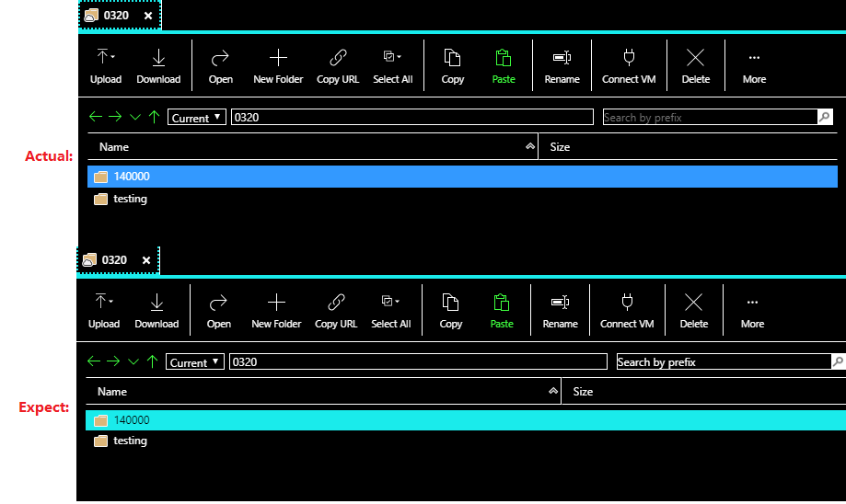The width and height of the screenshot is (846, 504).
Task: Go forward with right arrow in Actual panel
Action: click(115, 117)
